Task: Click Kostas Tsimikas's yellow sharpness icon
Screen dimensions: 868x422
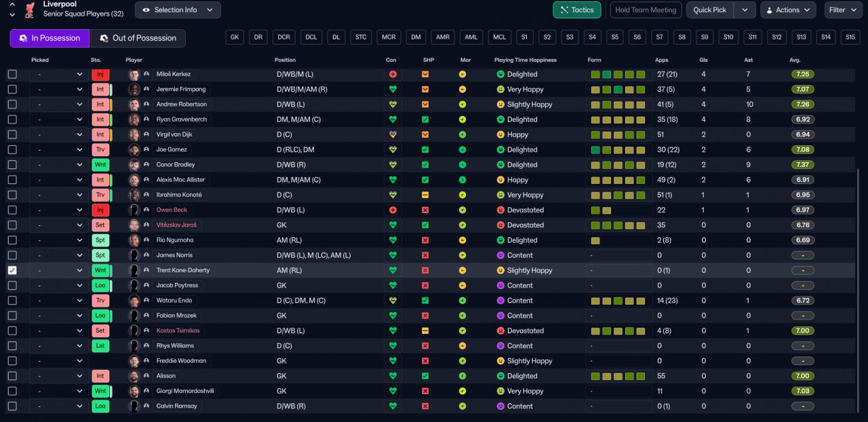Action: (x=425, y=330)
